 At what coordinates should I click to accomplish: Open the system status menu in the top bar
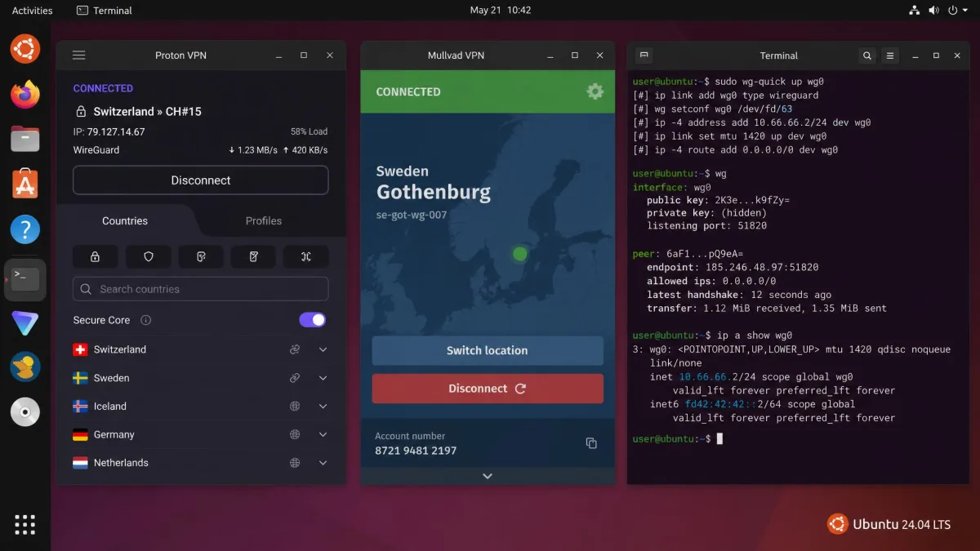click(x=937, y=11)
